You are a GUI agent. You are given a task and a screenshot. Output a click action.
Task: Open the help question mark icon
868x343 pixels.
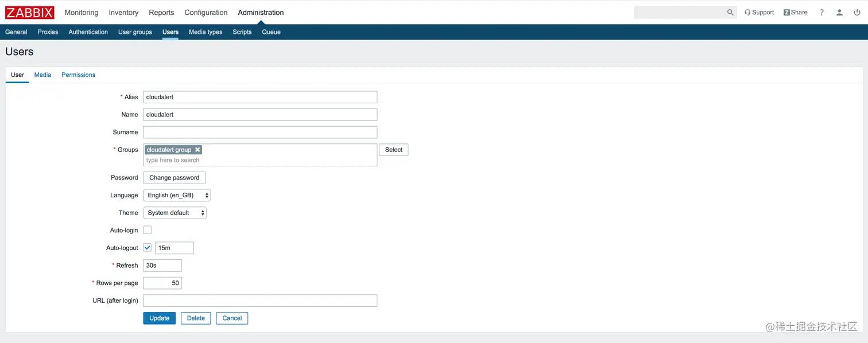coord(821,12)
